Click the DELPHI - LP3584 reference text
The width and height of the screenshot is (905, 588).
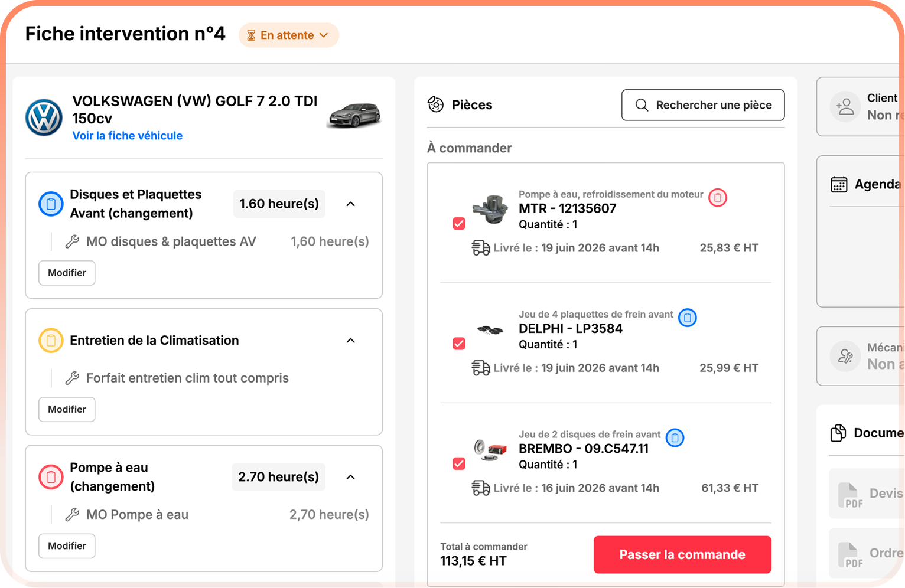click(571, 329)
